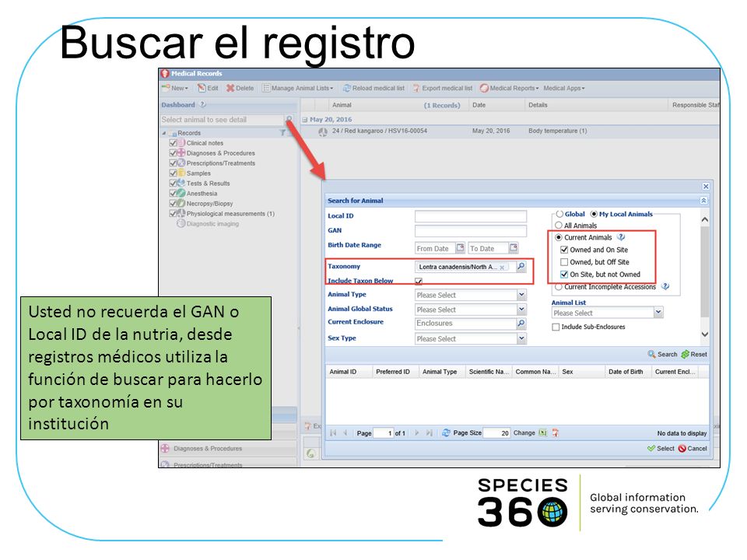
Task: Click the Cancel button in dialog
Action: [x=693, y=449]
